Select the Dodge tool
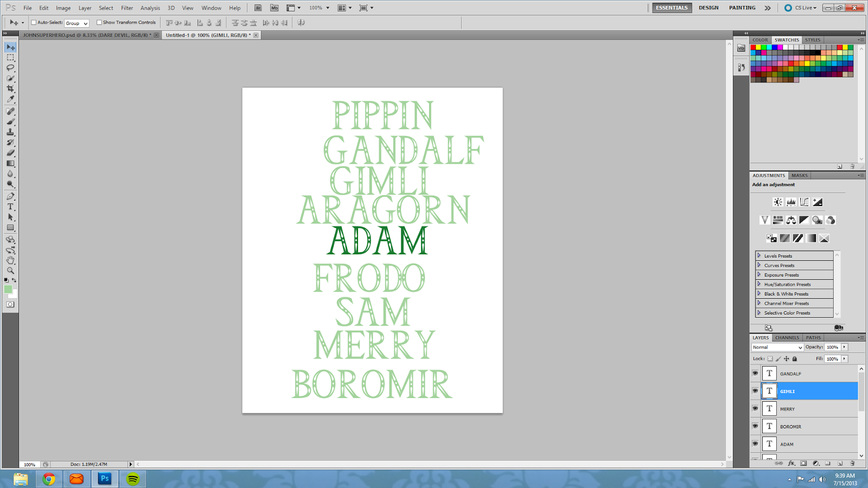This screenshot has height=488, width=868. tap(10, 184)
